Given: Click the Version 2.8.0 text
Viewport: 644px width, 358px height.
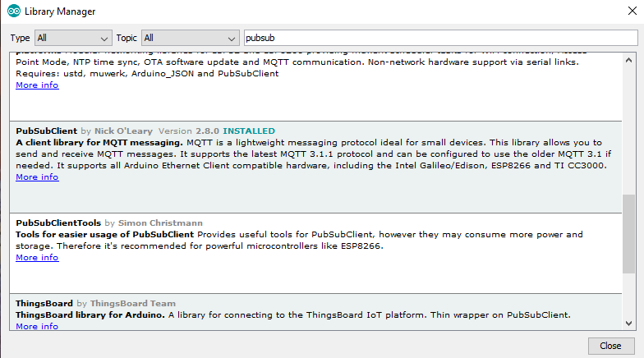Looking at the screenshot, I should tap(189, 131).
